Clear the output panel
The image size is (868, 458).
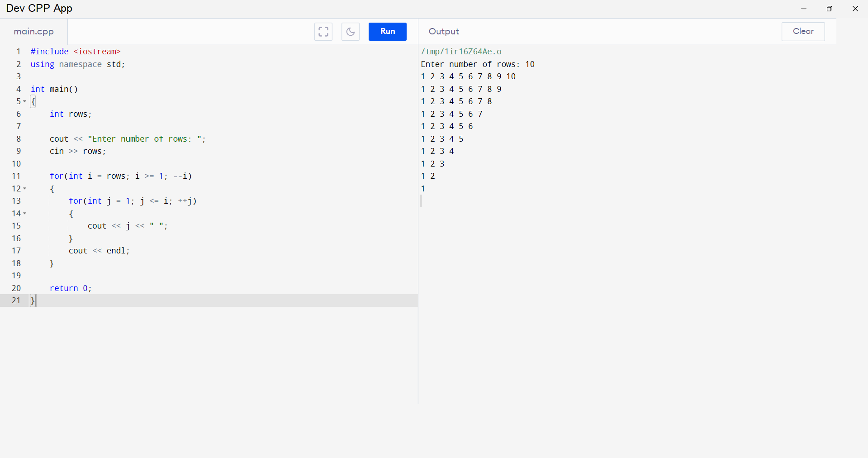(x=803, y=32)
